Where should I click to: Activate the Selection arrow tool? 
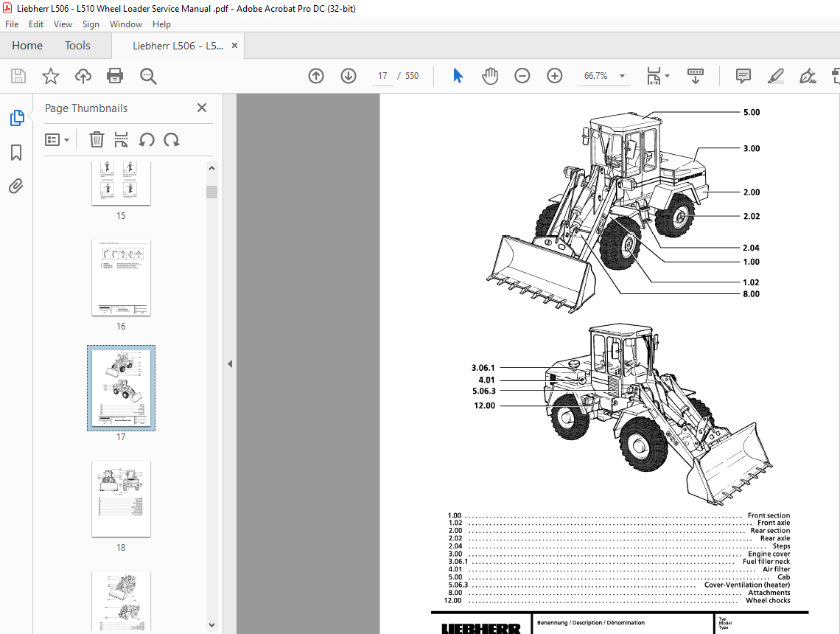[x=458, y=76]
